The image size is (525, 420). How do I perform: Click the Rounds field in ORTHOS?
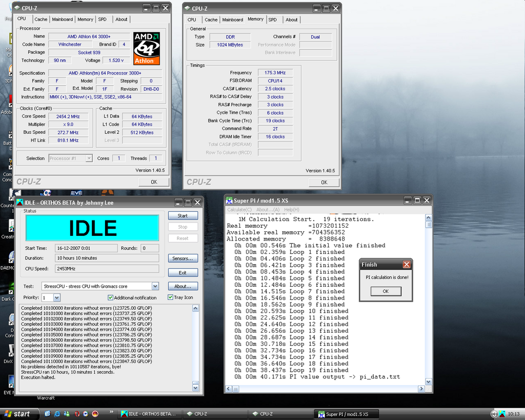click(x=150, y=248)
